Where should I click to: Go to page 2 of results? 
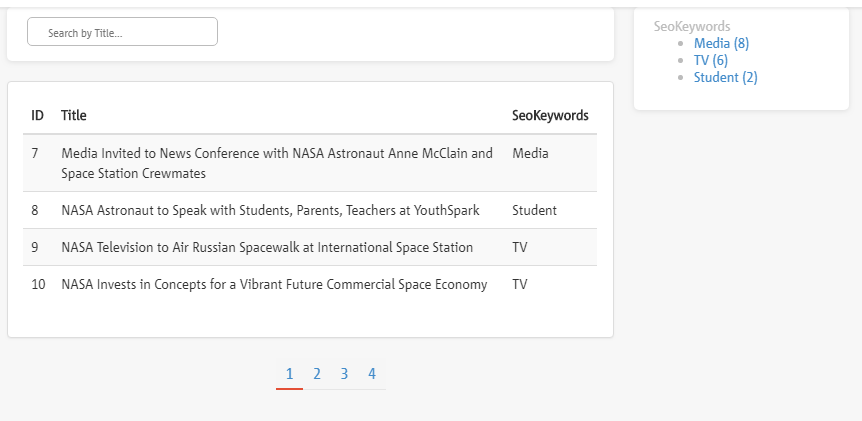click(x=316, y=374)
